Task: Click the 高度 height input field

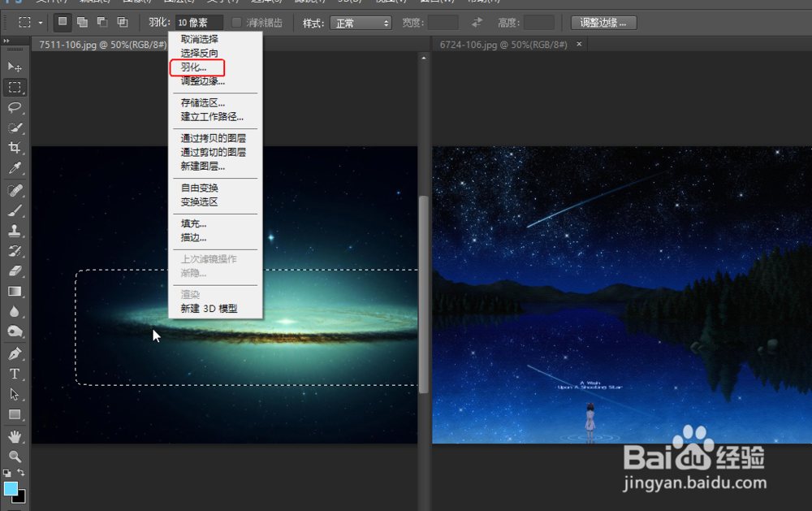Action: [x=538, y=23]
